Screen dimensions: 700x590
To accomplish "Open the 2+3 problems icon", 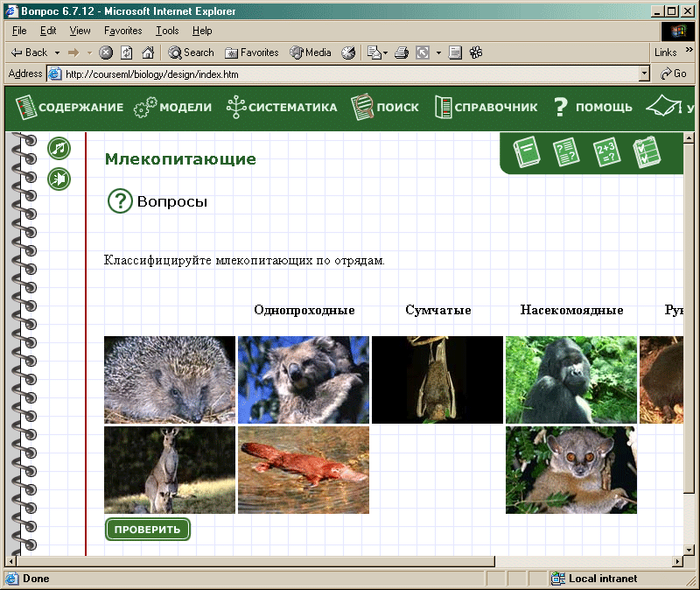I will (x=606, y=152).
